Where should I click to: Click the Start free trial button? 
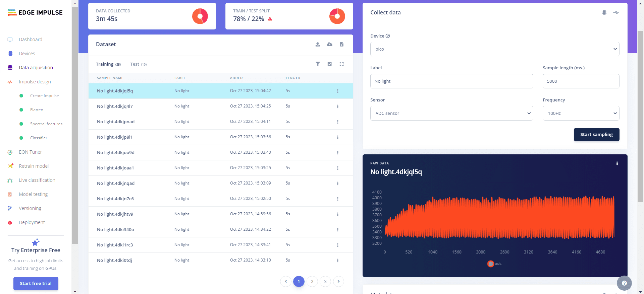pos(36,283)
